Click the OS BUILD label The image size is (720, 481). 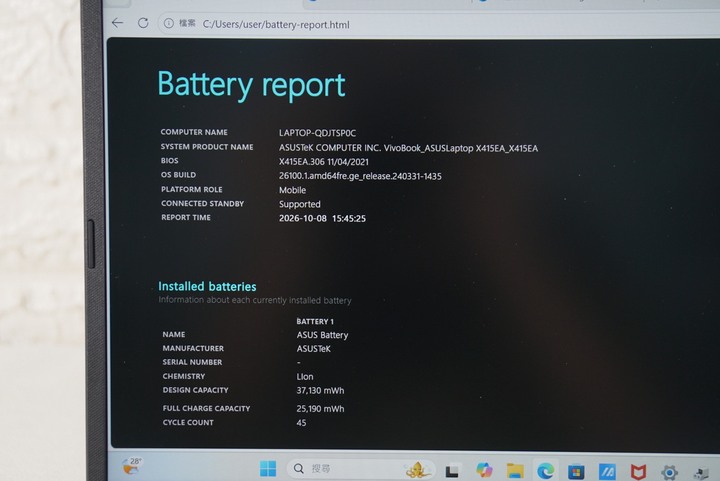tap(178, 175)
